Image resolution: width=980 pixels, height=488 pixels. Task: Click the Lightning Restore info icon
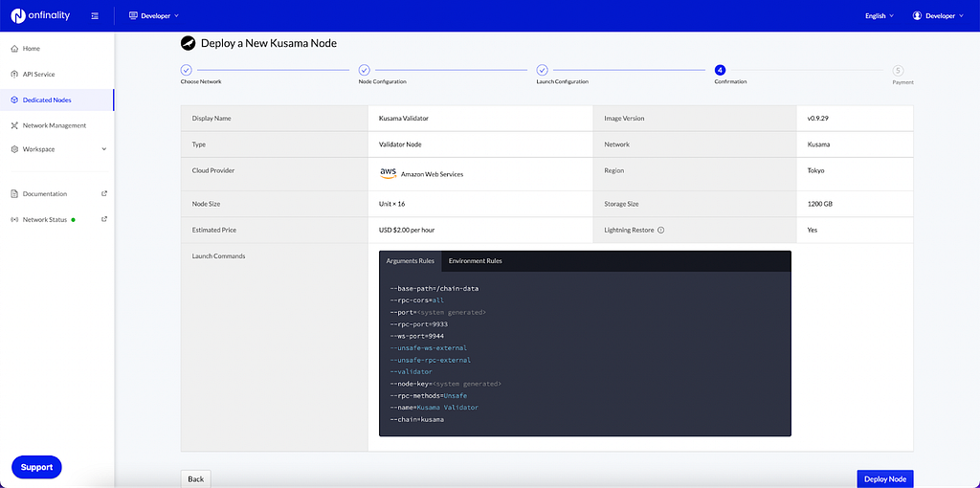click(660, 230)
